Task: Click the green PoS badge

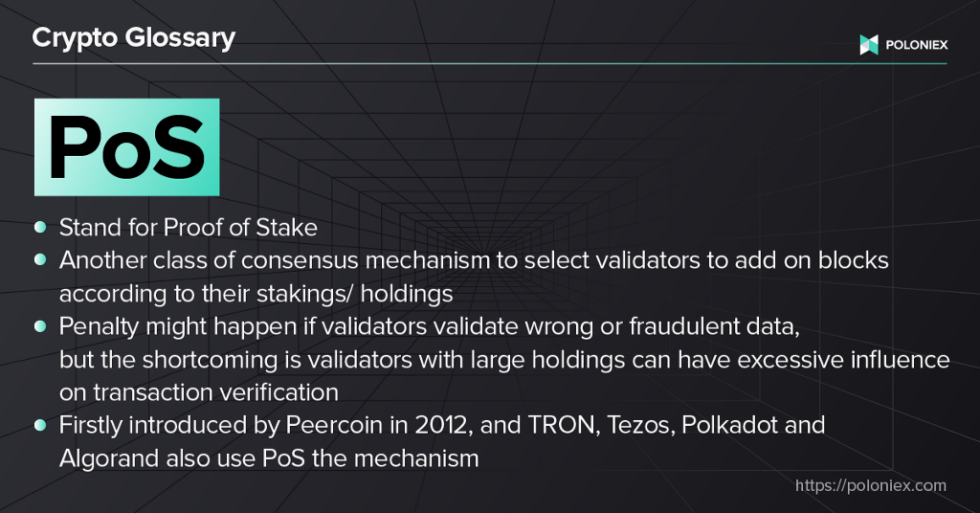Action: [127, 146]
